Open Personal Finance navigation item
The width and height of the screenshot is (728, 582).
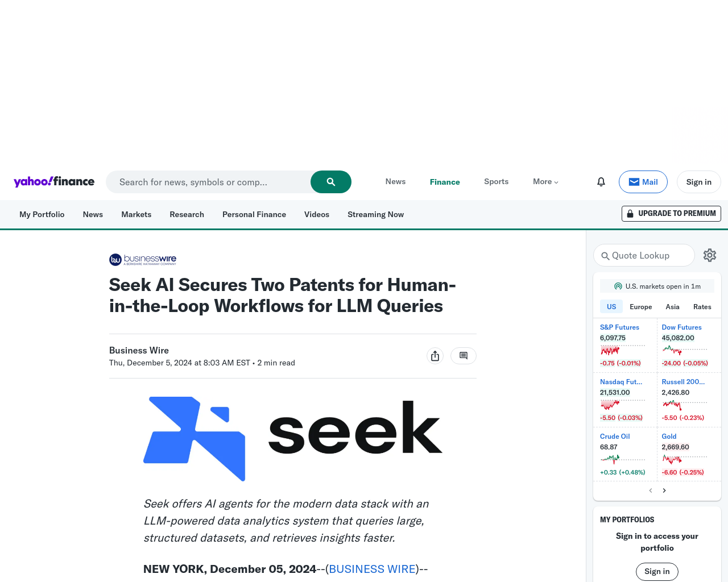point(254,214)
